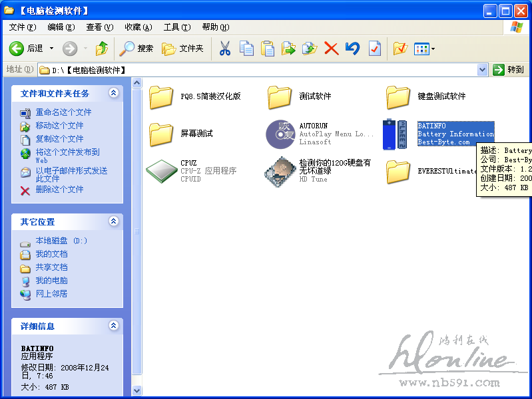The height and width of the screenshot is (399, 532).
Task: Open 我的文档 link
Action: click(51, 254)
